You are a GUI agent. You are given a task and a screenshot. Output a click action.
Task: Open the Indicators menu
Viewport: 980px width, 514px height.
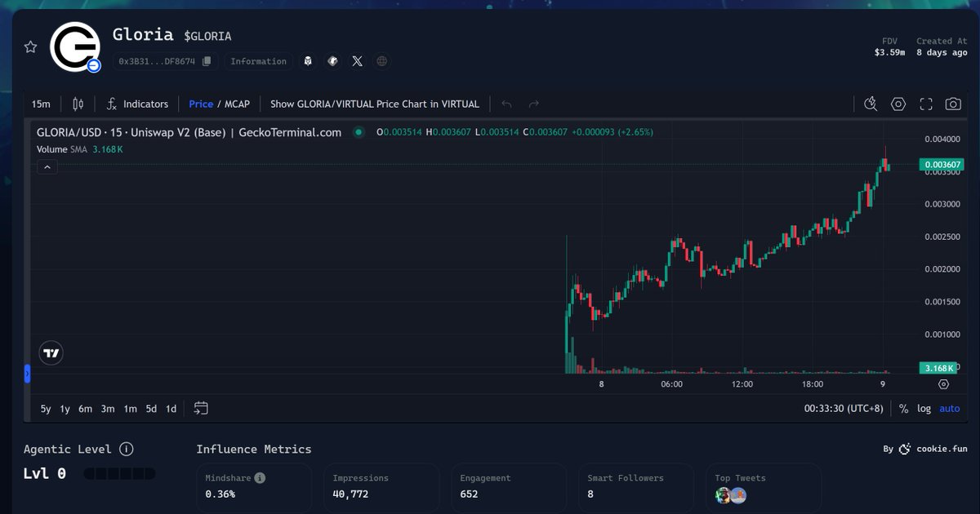pos(137,104)
